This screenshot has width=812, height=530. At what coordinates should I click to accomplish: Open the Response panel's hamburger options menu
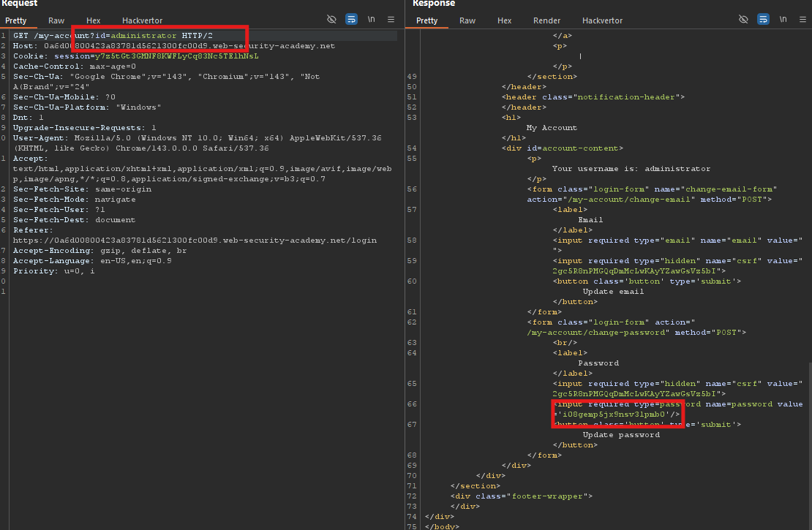802,19
